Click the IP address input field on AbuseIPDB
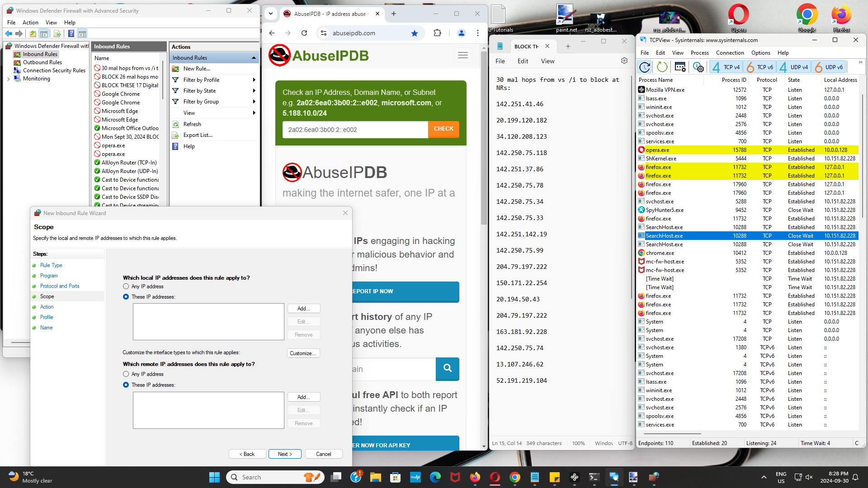 355,130
